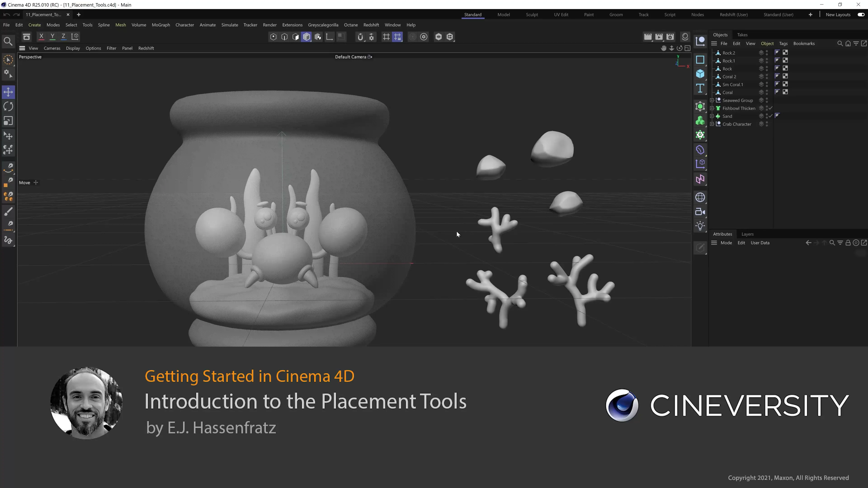This screenshot has width=868, height=488.
Task: Open Attributes manager hamburger menu
Action: click(714, 243)
